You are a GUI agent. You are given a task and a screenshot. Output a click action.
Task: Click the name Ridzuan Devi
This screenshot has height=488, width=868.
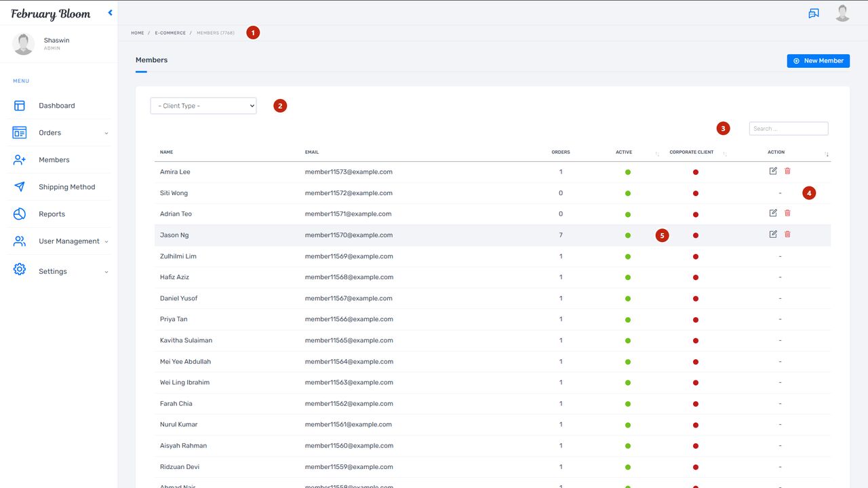[x=180, y=466]
